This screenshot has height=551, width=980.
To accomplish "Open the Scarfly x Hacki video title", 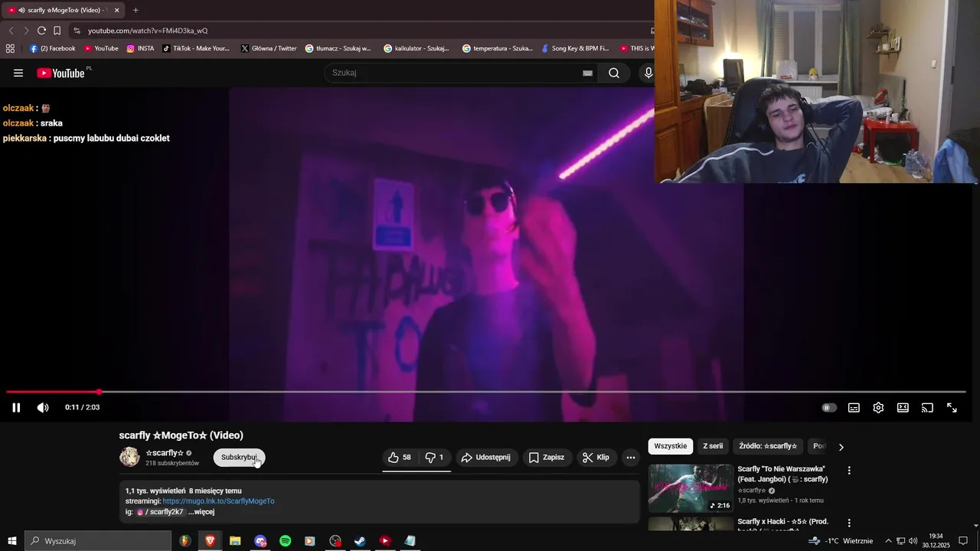I will [782, 525].
